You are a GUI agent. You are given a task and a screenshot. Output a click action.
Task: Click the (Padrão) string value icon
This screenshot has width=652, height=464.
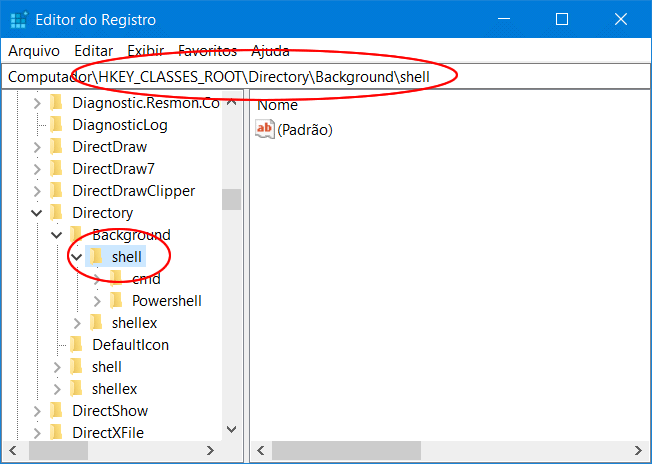[x=265, y=129]
